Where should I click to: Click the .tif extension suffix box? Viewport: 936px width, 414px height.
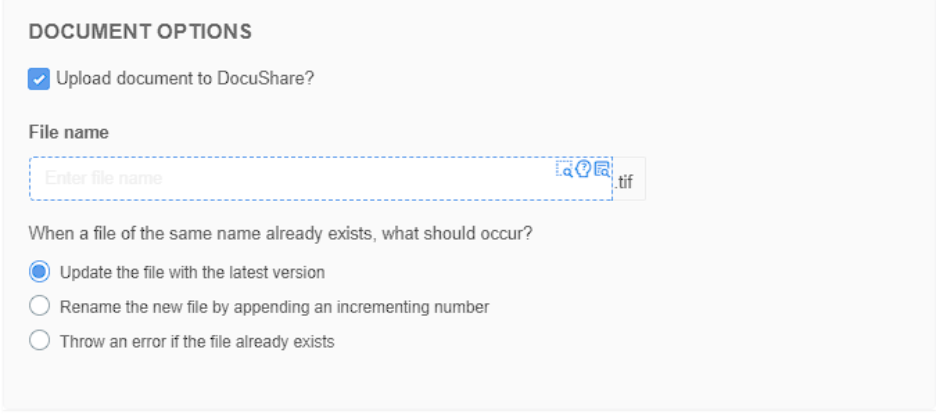(629, 179)
